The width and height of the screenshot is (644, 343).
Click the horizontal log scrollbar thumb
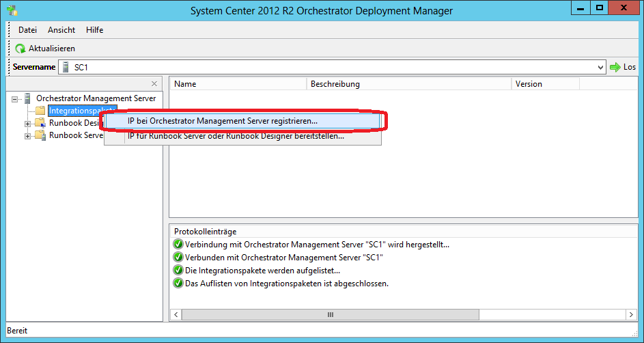click(331, 315)
